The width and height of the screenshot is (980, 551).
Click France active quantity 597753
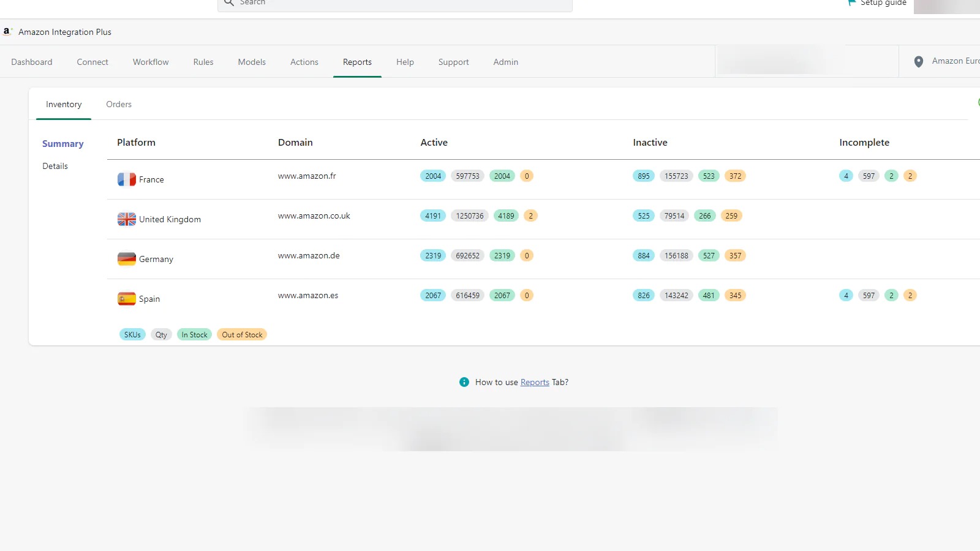[x=467, y=176]
